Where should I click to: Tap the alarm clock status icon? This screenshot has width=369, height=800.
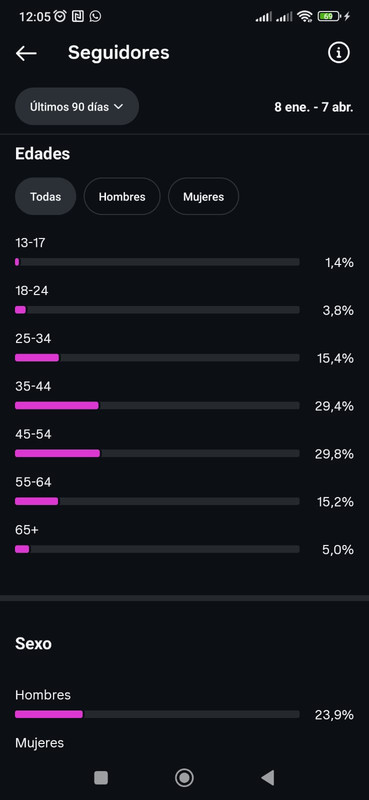[x=60, y=16]
